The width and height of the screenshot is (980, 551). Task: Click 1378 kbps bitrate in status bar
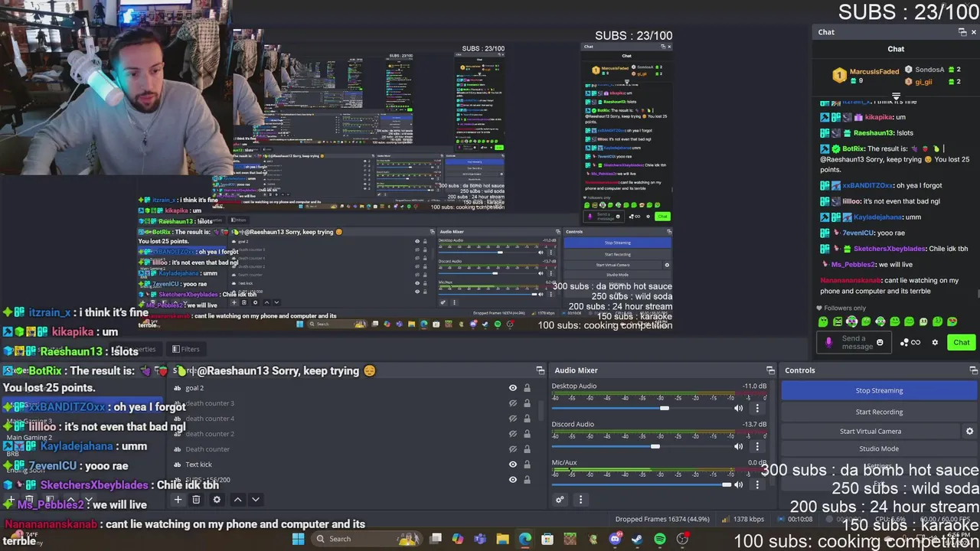pos(749,519)
